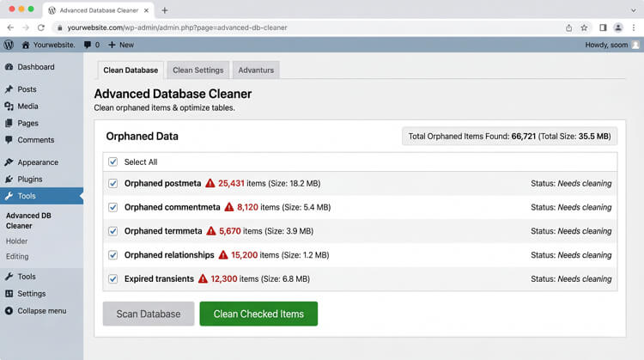The width and height of the screenshot is (644, 360).
Task: Click '8,120' commentmeta item count
Action: point(247,207)
